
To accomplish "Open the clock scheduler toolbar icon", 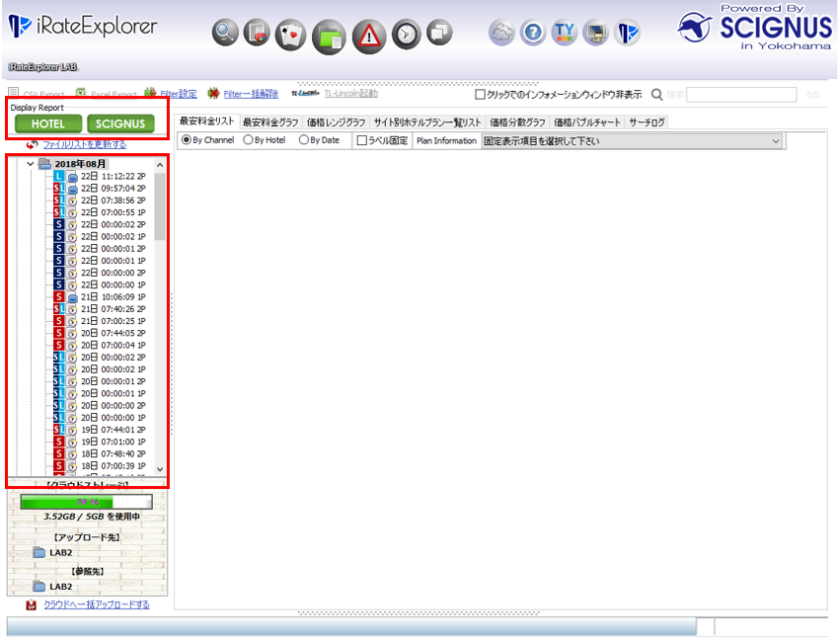I will tap(405, 34).
